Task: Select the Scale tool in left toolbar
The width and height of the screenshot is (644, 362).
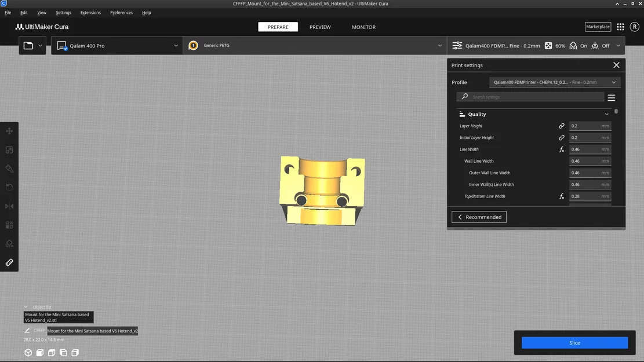Action: point(9,150)
